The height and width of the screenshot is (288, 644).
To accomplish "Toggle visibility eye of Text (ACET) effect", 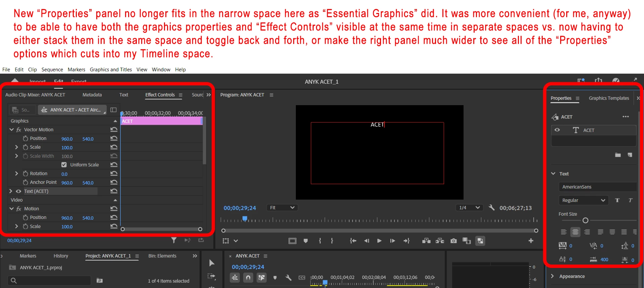I will coord(18,191).
